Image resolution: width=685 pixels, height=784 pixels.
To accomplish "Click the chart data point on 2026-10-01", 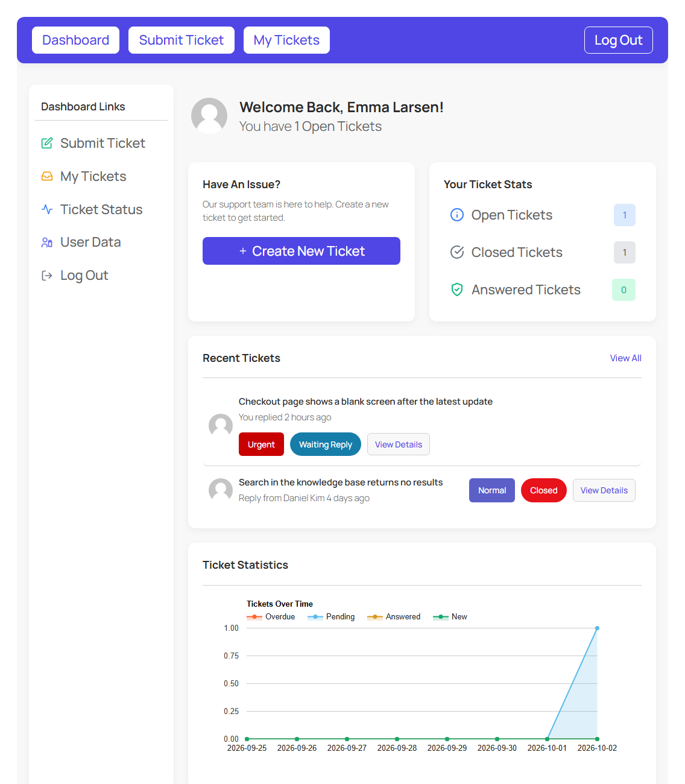I will click(548, 739).
